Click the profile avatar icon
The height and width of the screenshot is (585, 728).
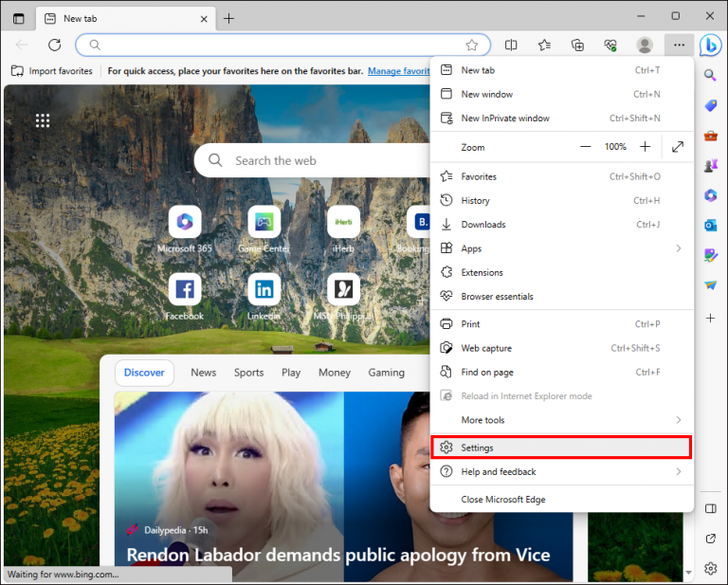(x=645, y=45)
